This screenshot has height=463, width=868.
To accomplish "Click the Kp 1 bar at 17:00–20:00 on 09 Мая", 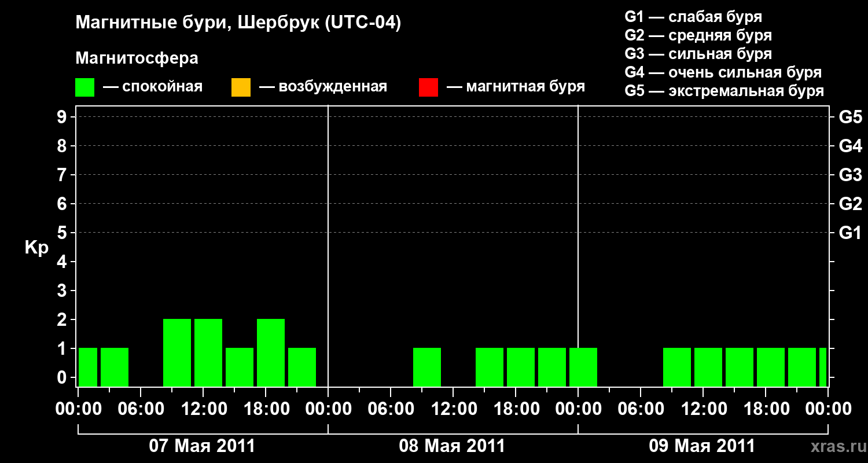I will [771, 367].
